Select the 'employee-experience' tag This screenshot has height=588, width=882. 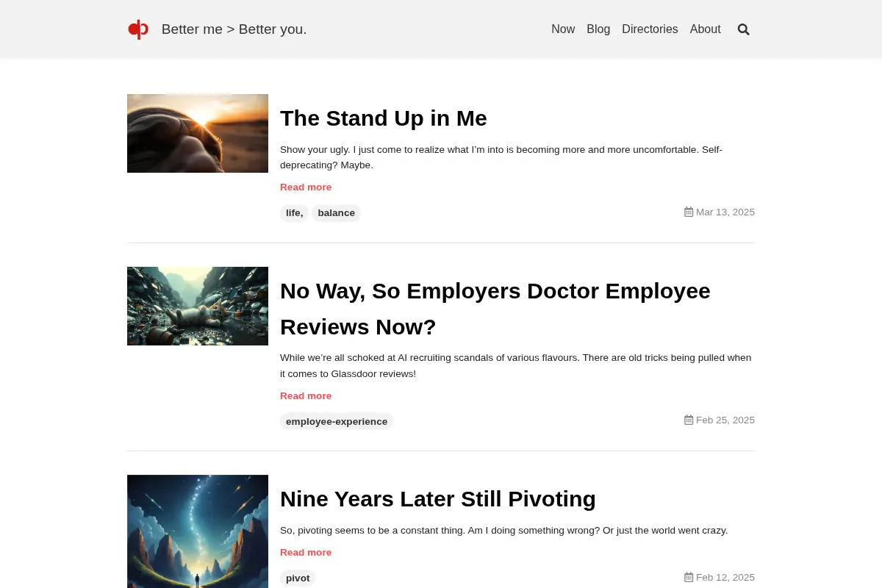pos(337,422)
